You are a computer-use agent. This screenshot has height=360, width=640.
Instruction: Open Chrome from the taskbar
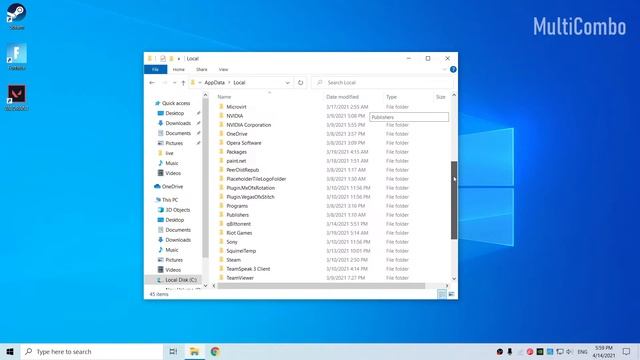pyautogui.click(x=215, y=351)
